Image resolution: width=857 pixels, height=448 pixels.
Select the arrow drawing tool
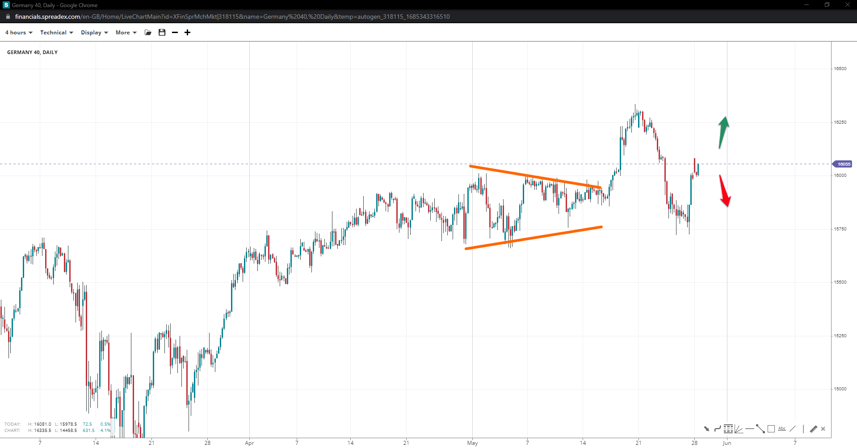point(707,429)
